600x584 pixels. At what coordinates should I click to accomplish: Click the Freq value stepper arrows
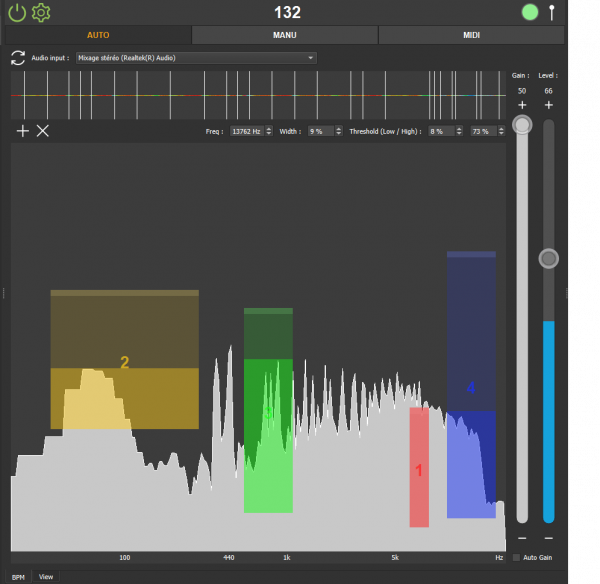[268, 131]
